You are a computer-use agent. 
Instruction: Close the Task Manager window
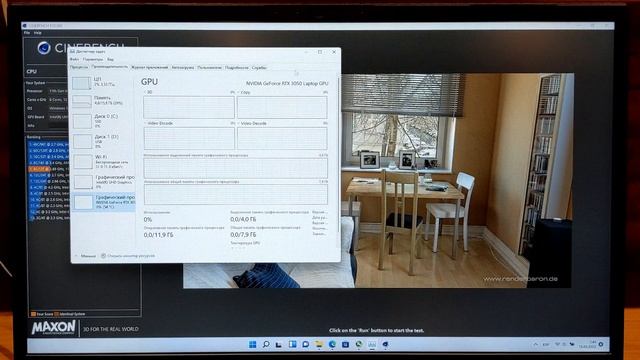tap(334, 52)
